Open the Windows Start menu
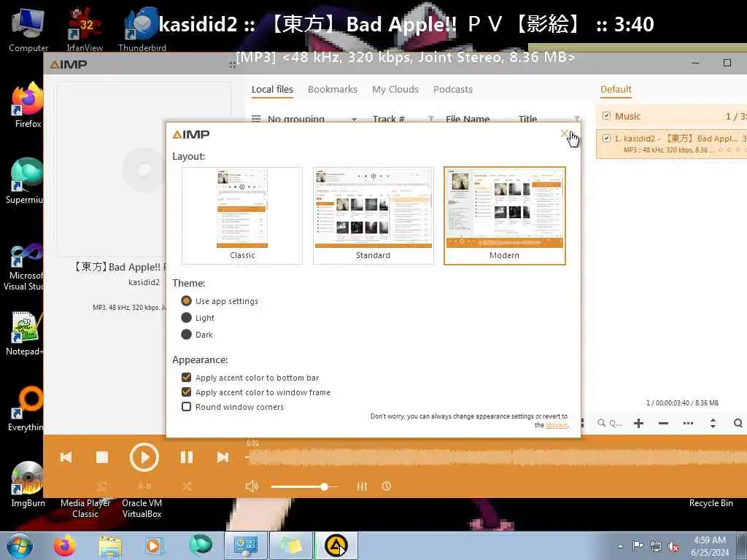The width and height of the screenshot is (747, 560). point(20,545)
